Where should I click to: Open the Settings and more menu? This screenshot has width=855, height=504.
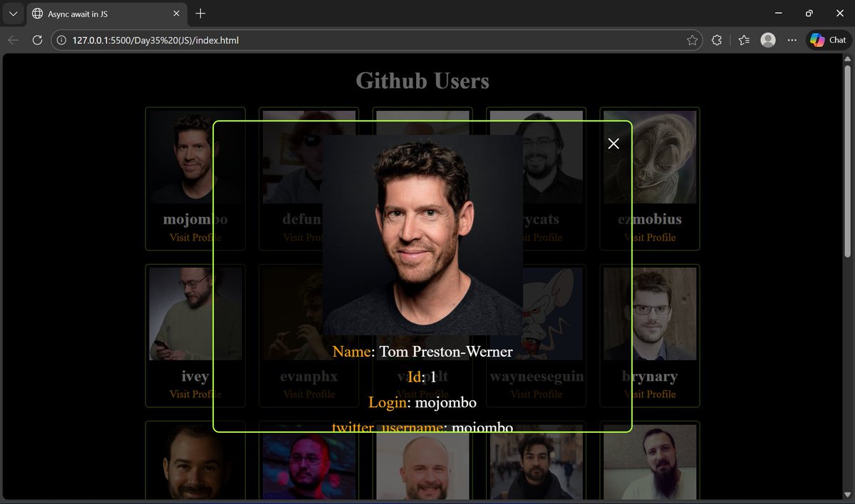pos(792,41)
